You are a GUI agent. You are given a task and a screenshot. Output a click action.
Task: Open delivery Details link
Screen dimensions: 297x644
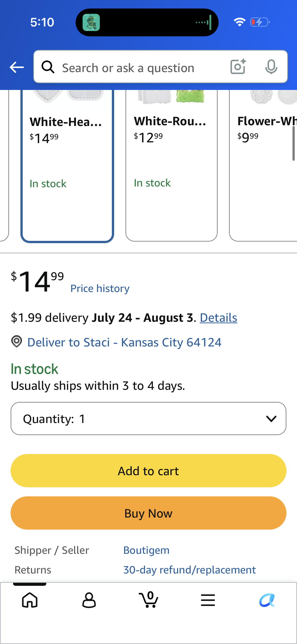click(x=218, y=317)
